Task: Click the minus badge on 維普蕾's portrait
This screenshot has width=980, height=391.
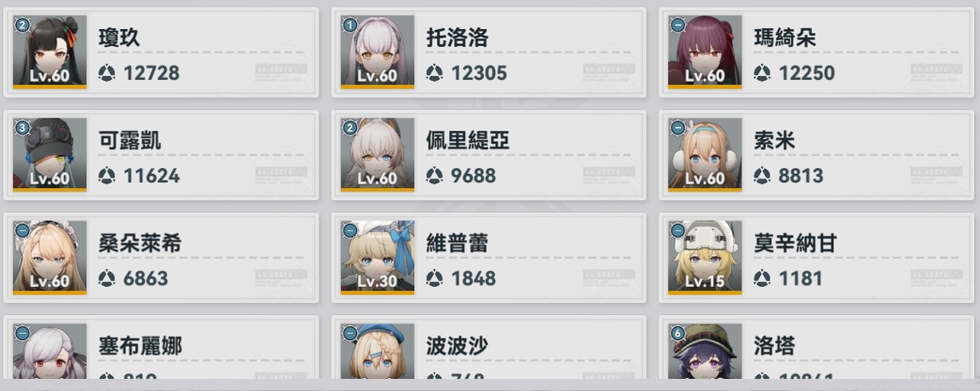Action: pos(350,231)
